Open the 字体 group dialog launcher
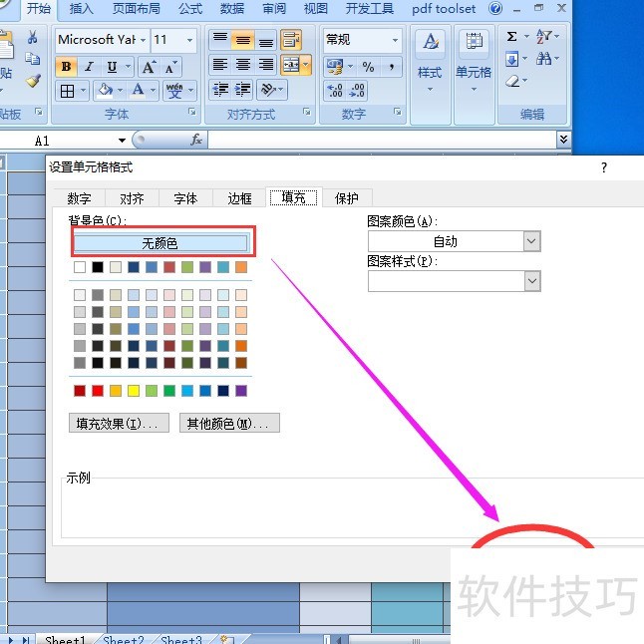Viewport: 644px width, 644px height. (x=191, y=112)
